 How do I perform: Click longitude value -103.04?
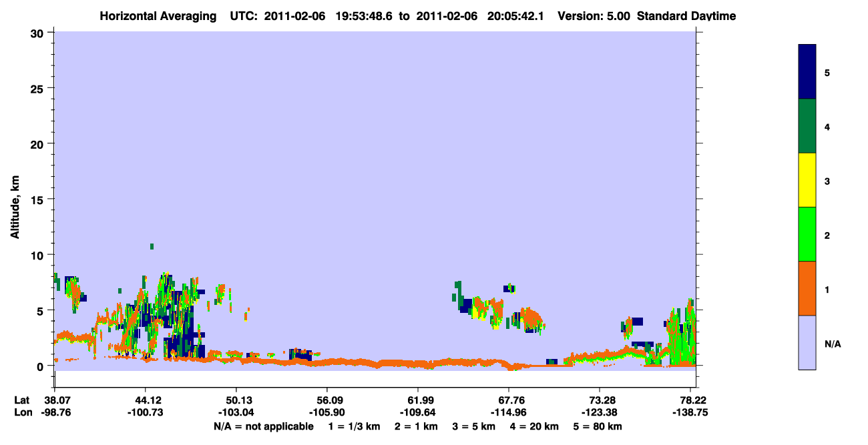click(236, 412)
